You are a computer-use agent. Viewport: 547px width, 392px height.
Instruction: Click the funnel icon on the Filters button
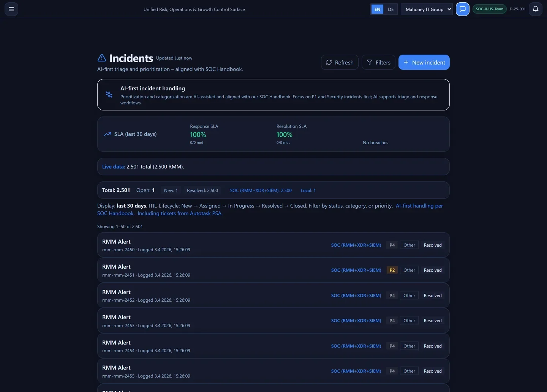pyautogui.click(x=369, y=62)
